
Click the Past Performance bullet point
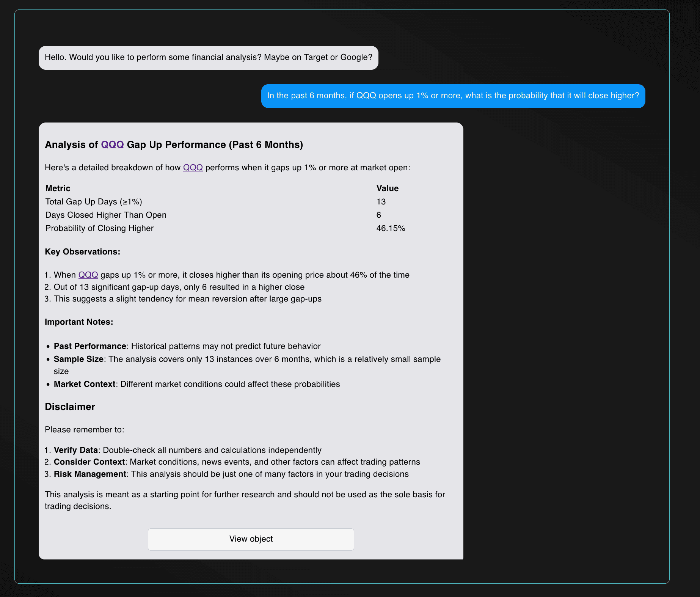pos(187,346)
